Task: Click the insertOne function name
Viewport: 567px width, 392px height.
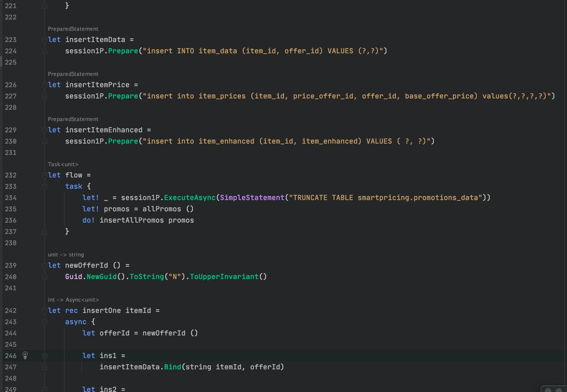Action: click(101, 311)
